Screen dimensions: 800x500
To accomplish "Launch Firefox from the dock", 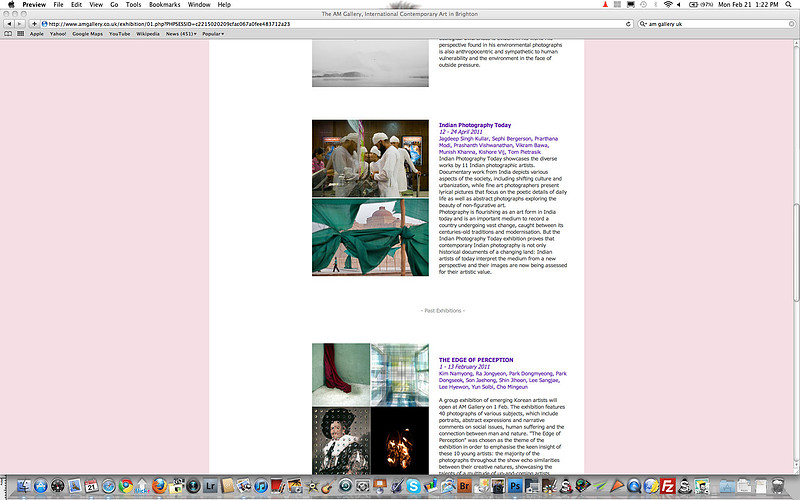I will click(159, 486).
